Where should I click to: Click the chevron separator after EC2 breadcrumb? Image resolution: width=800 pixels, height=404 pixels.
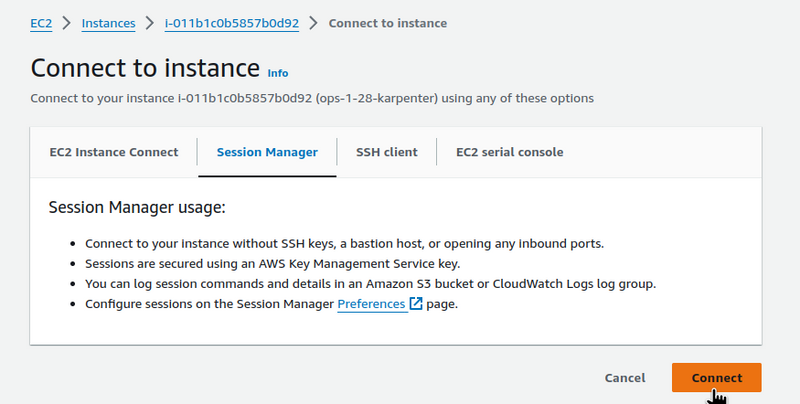(x=67, y=23)
